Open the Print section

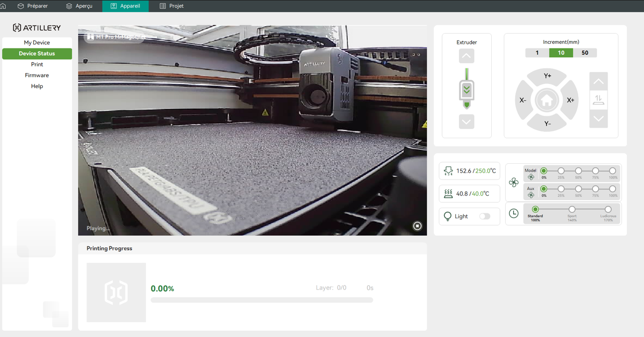[37, 65]
